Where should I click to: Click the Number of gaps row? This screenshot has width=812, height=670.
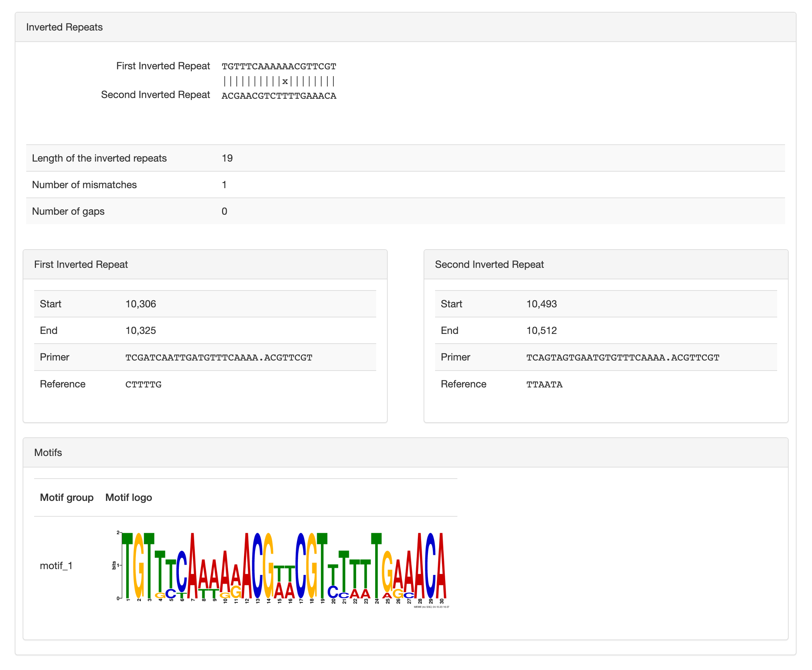tap(68, 211)
